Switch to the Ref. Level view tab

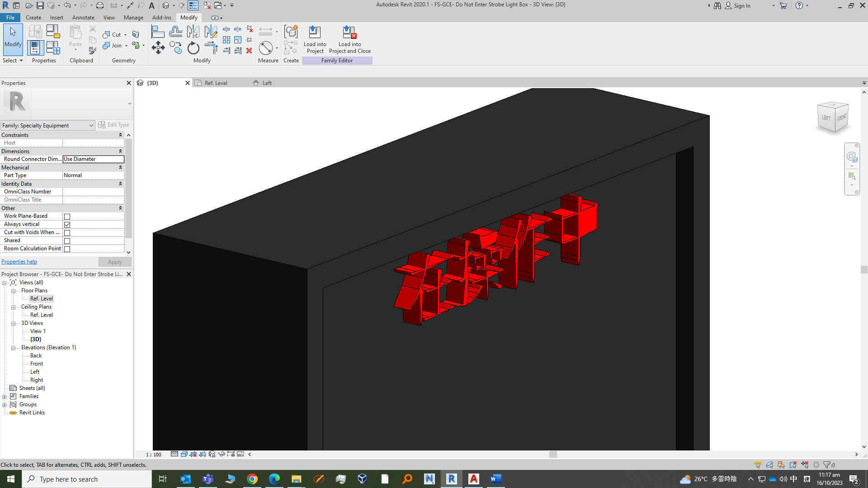pyautogui.click(x=216, y=83)
